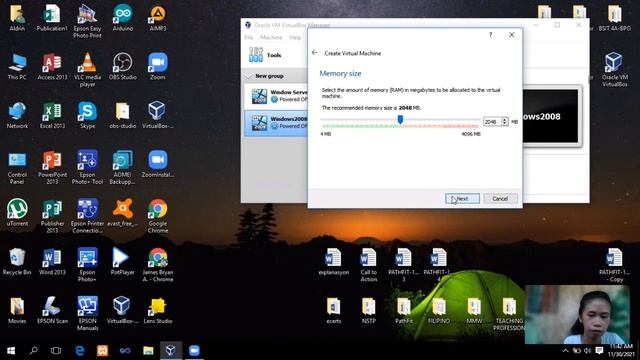Open Epson Printer Connection shortcut
The width and height of the screenshot is (640, 360).
pos(87,216)
